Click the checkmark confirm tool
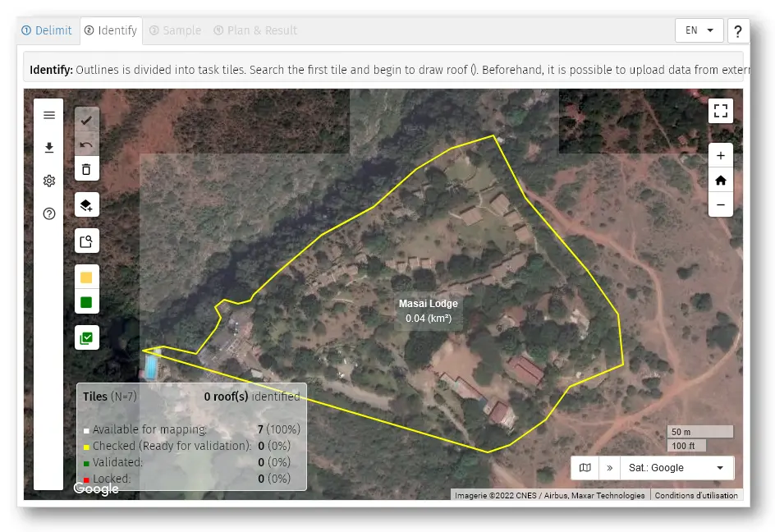The height and width of the screenshot is (532, 775). [x=87, y=120]
